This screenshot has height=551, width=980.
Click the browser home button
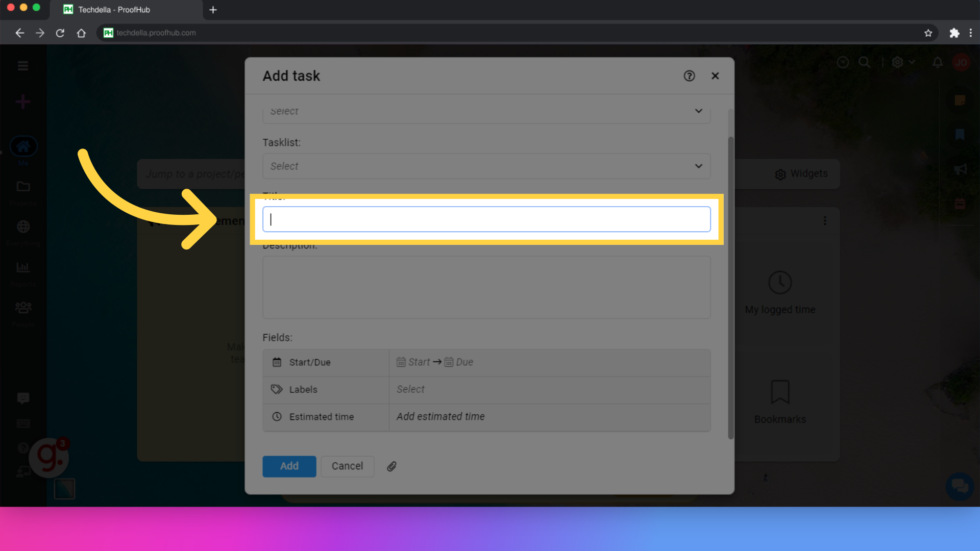81,33
